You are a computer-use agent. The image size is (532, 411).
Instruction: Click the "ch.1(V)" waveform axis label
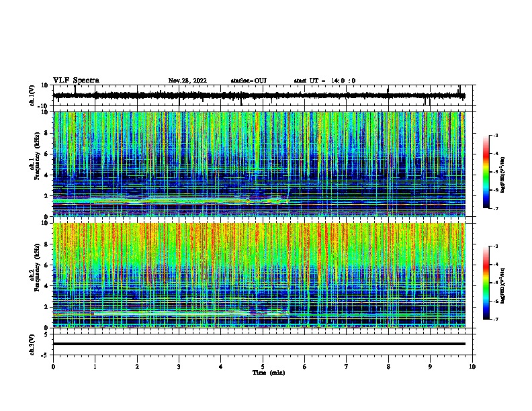[32, 95]
